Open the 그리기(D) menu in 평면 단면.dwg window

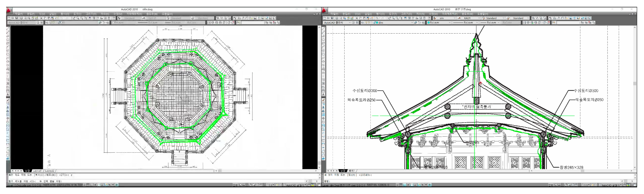(407, 14)
